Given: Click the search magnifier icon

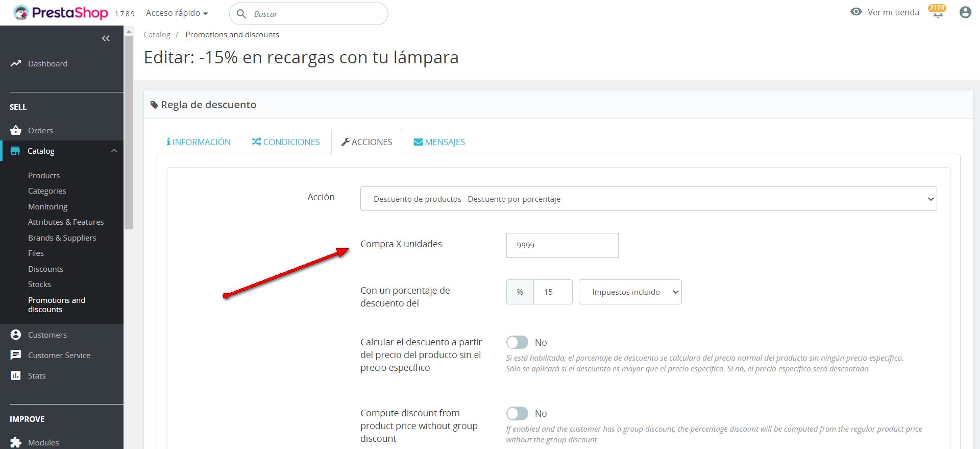Looking at the screenshot, I should (241, 14).
